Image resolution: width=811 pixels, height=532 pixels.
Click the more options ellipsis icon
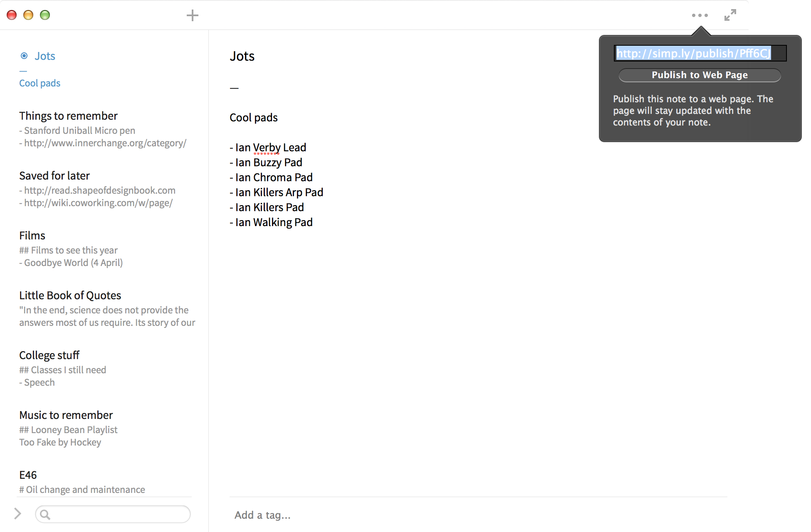(700, 15)
